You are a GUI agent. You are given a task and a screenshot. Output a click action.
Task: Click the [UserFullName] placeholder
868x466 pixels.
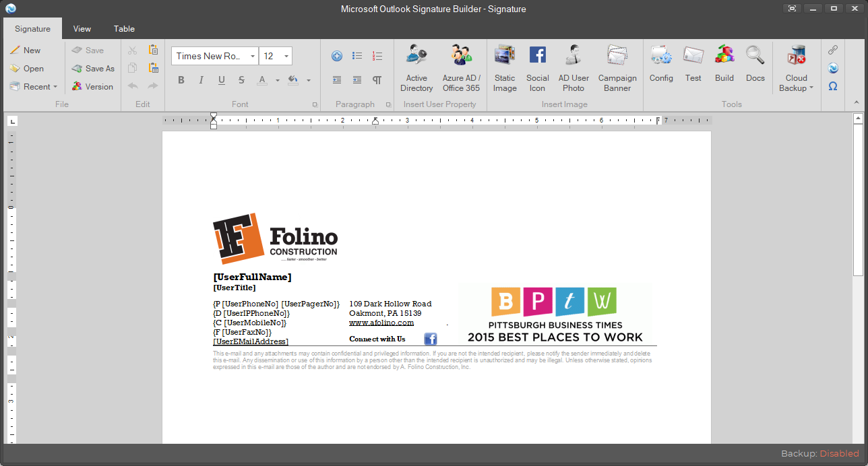point(252,277)
